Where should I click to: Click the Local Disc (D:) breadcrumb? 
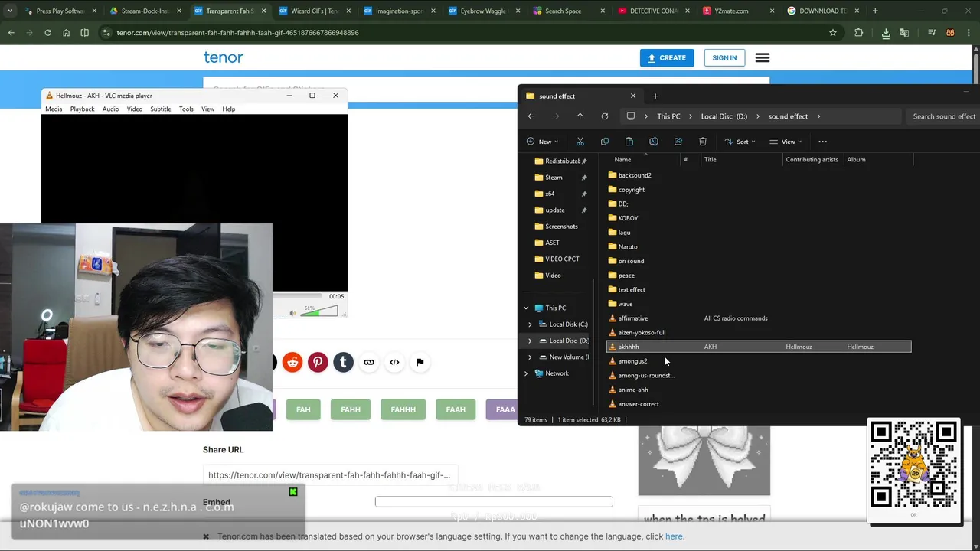pyautogui.click(x=724, y=116)
